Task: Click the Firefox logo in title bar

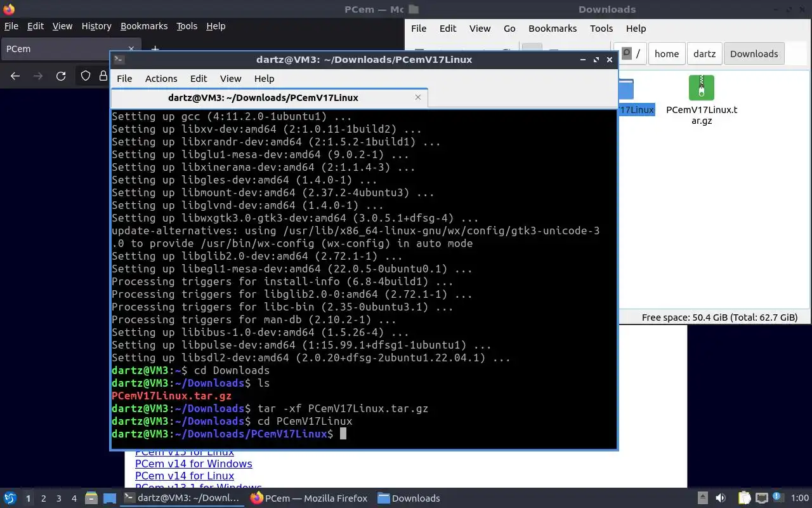Action: pyautogui.click(x=9, y=9)
